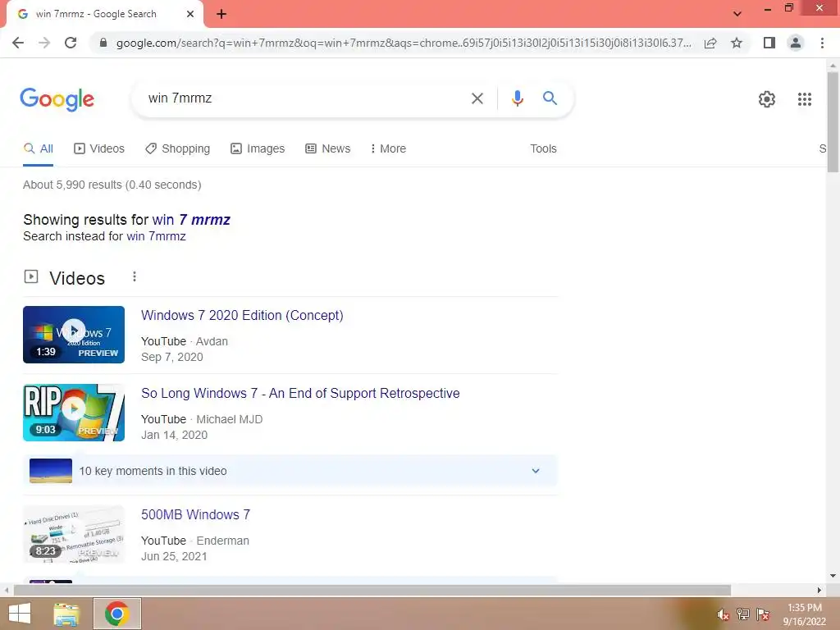Image resolution: width=840 pixels, height=630 pixels.
Task: Play the Windows 7 2020 Edition thumbnail
Action: tap(74, 335)
